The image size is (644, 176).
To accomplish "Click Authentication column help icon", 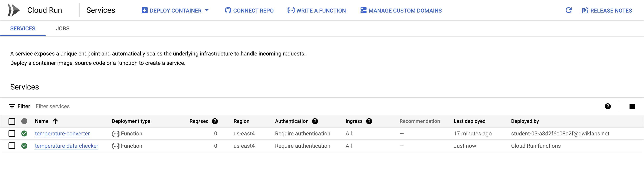I will click(315, 121).
